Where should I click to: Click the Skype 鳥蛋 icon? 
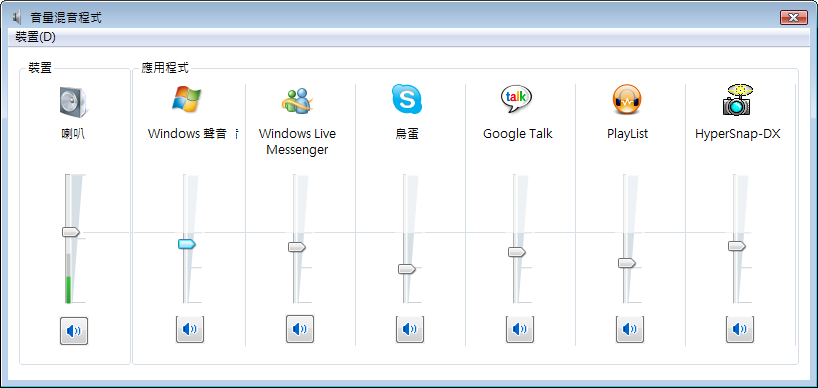406,99
